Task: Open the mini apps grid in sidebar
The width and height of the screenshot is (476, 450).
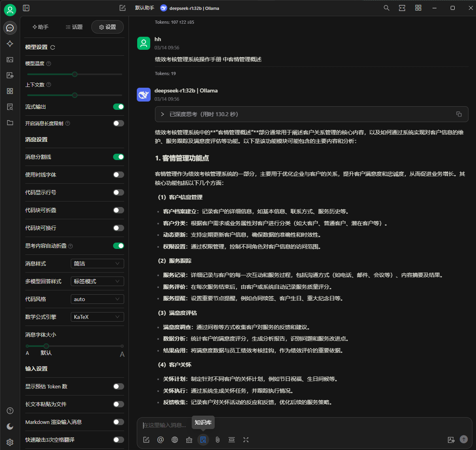Action: (x=10, y=91)
